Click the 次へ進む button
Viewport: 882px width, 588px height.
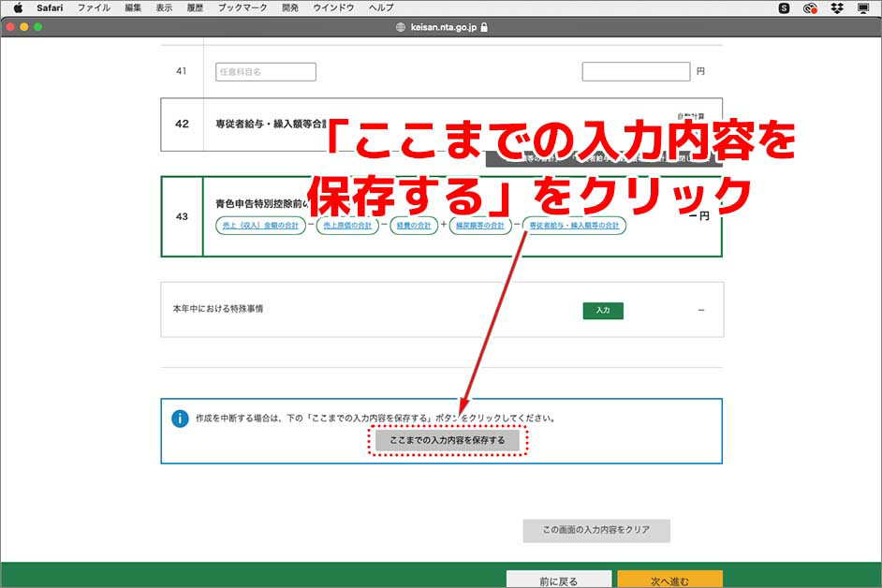click(x=669, y=579)
